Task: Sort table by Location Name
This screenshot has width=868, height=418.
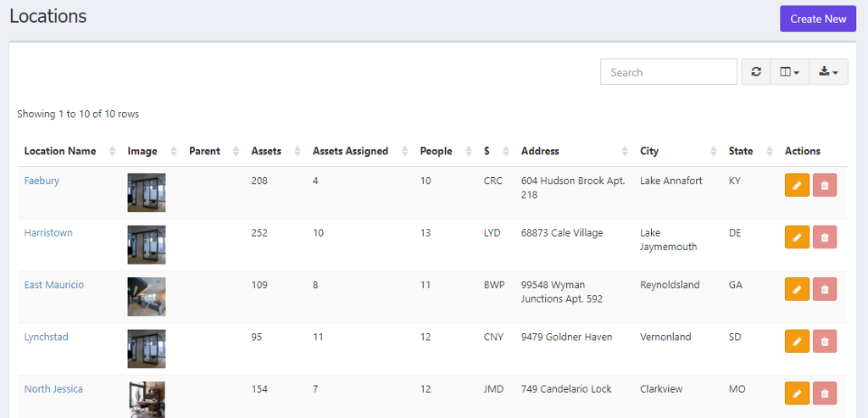Action: click(x=60, y=151)
